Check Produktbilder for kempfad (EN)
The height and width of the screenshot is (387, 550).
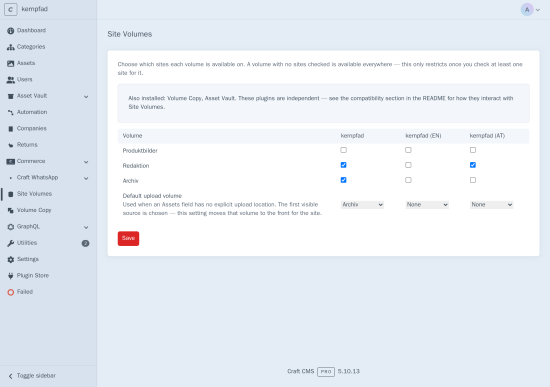pos(408,150)
